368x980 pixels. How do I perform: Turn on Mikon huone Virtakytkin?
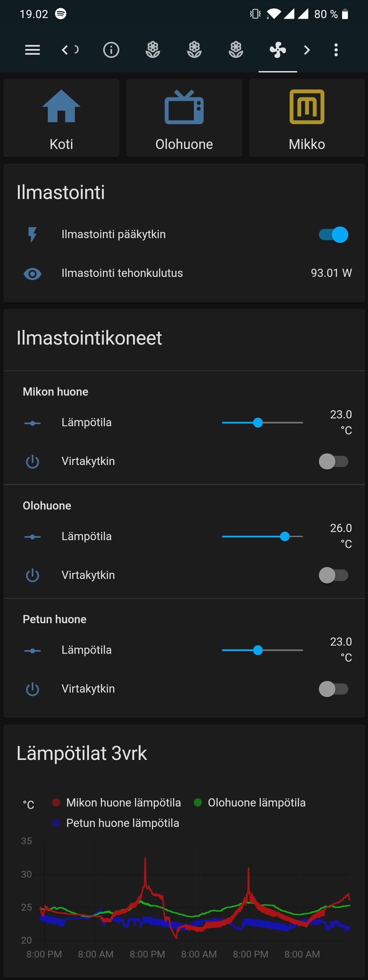(x=333, y=462)
